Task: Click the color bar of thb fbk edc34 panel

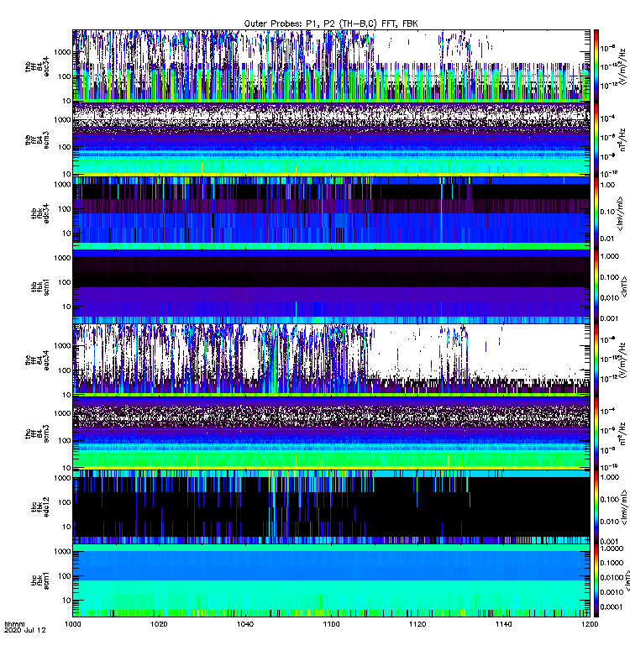Action: tap(596, 213)
